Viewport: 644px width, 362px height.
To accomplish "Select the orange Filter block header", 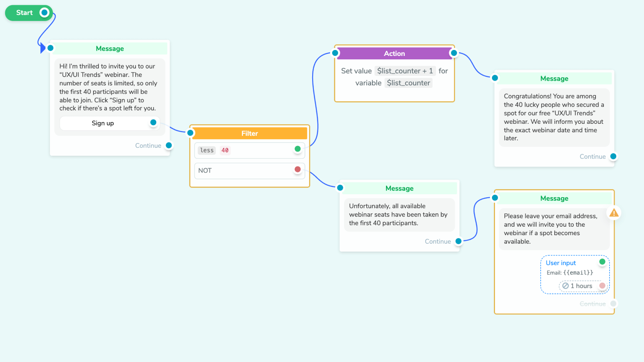I will 250,133.
